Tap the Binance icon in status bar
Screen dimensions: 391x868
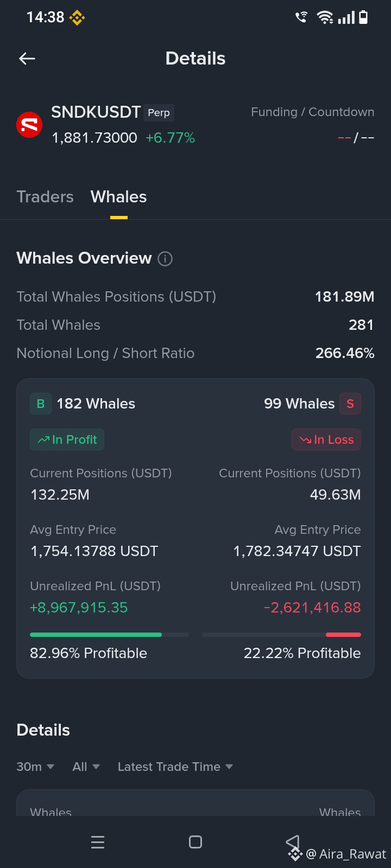(x=77, y=18)
